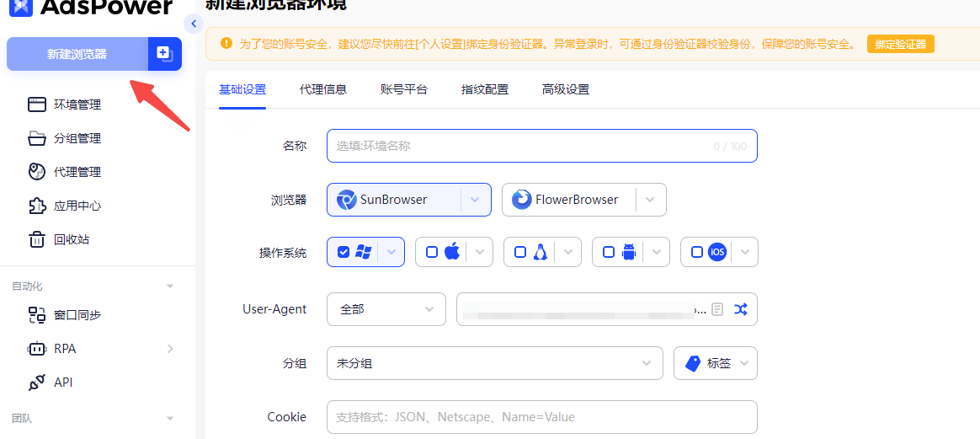Click the batch create icon beside 新建浏览器
Viewport: 980px width, 439px height.
click(x=164, y=54)
